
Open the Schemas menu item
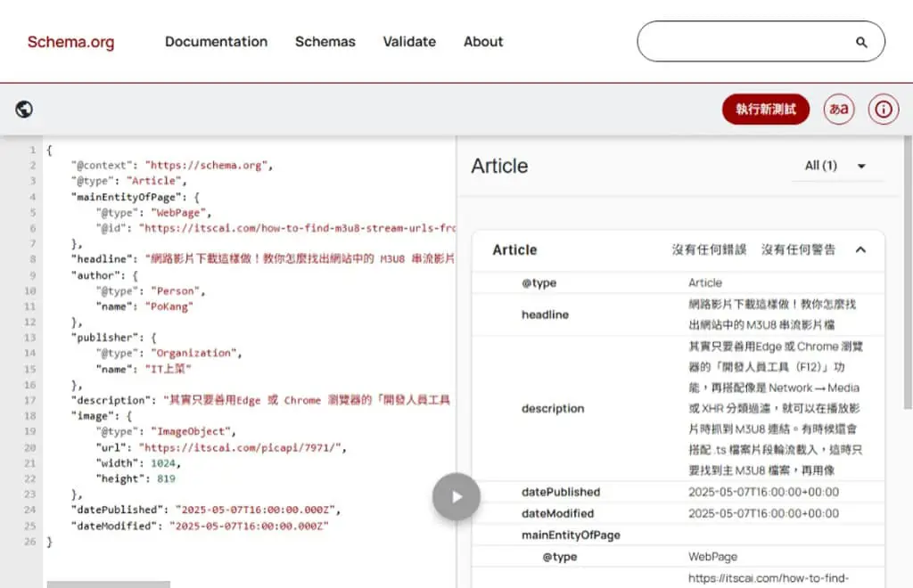tap(325, 42)
